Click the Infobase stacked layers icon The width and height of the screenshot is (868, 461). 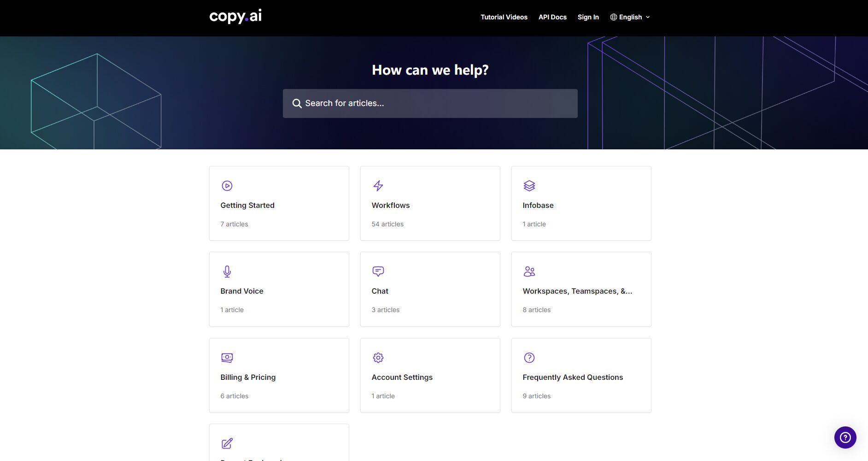point(529,186)
